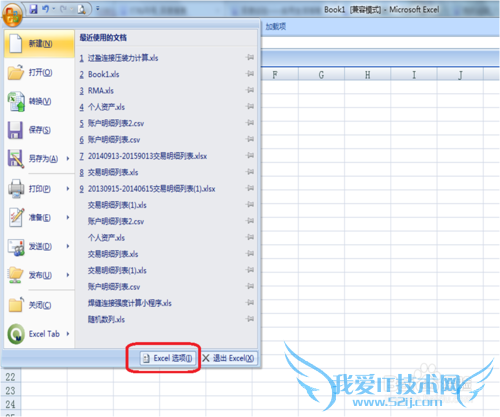
Task: Select column H header
Action: coord(367,75)
